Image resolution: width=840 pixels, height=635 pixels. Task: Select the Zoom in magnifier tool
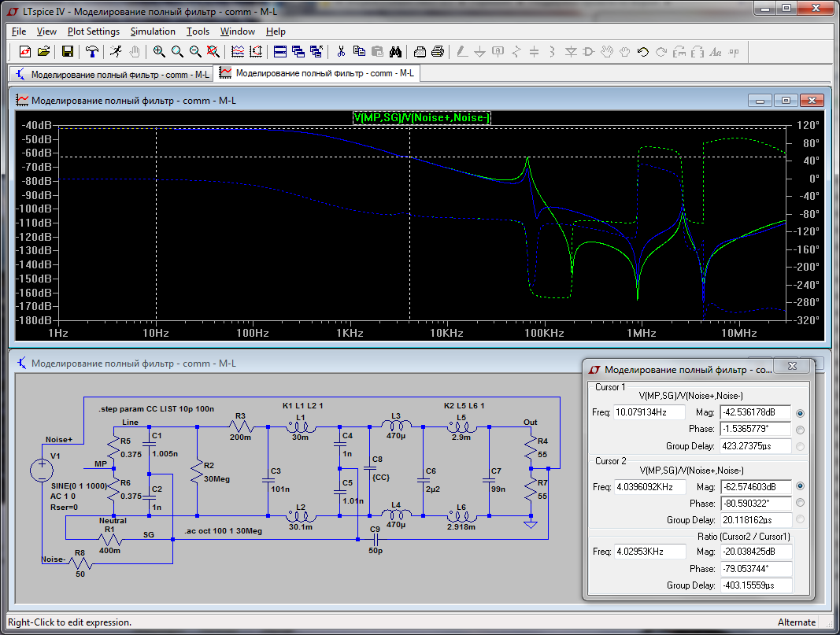[x=160, y=52]
